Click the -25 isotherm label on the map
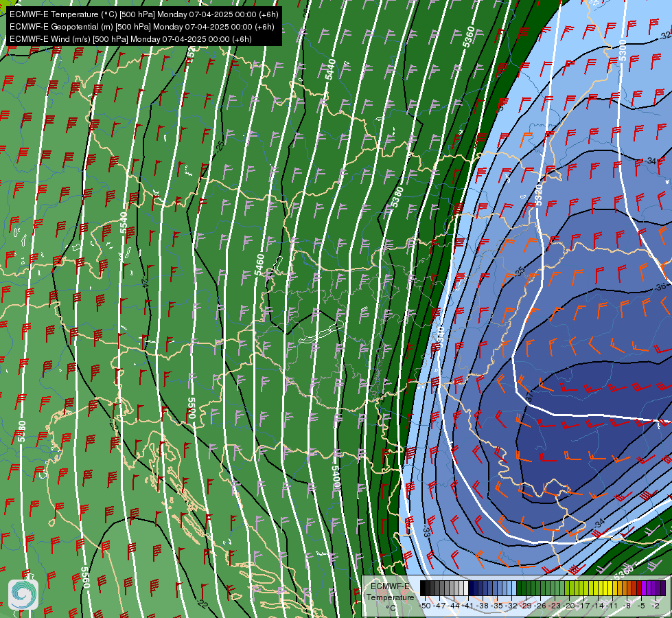This screenshot has height=618, width=672. click(220, 146)
